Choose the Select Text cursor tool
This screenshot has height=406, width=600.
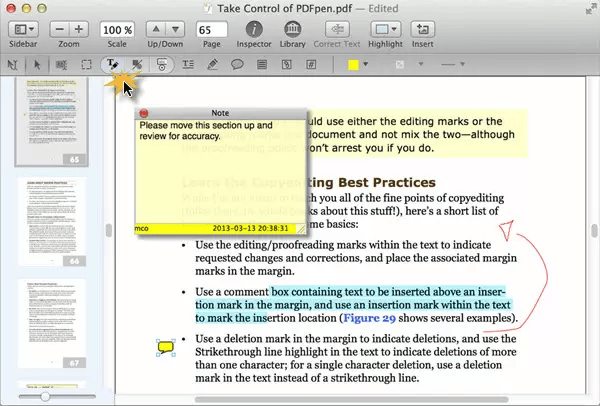pos(13,65)
